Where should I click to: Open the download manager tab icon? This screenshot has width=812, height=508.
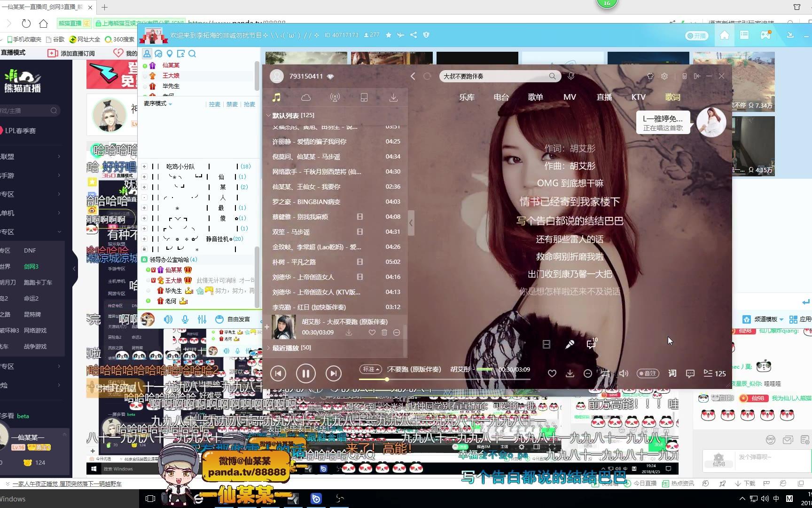(393, 97)
